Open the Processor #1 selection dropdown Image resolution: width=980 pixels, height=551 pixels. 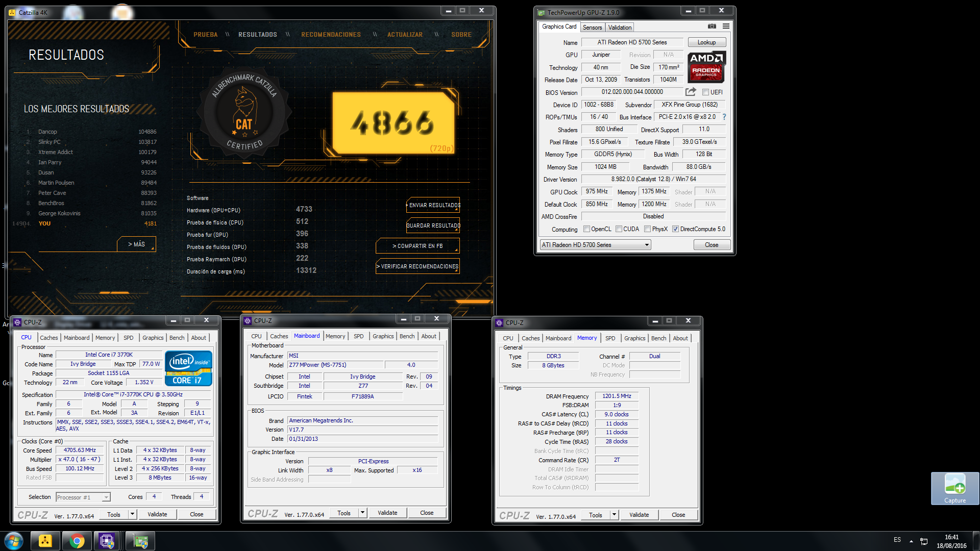click(x=83, y=497)
